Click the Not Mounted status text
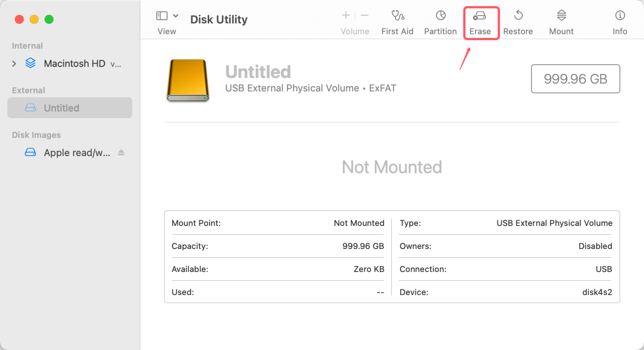This screenshot has width=644, height=350. coord(391,167)
